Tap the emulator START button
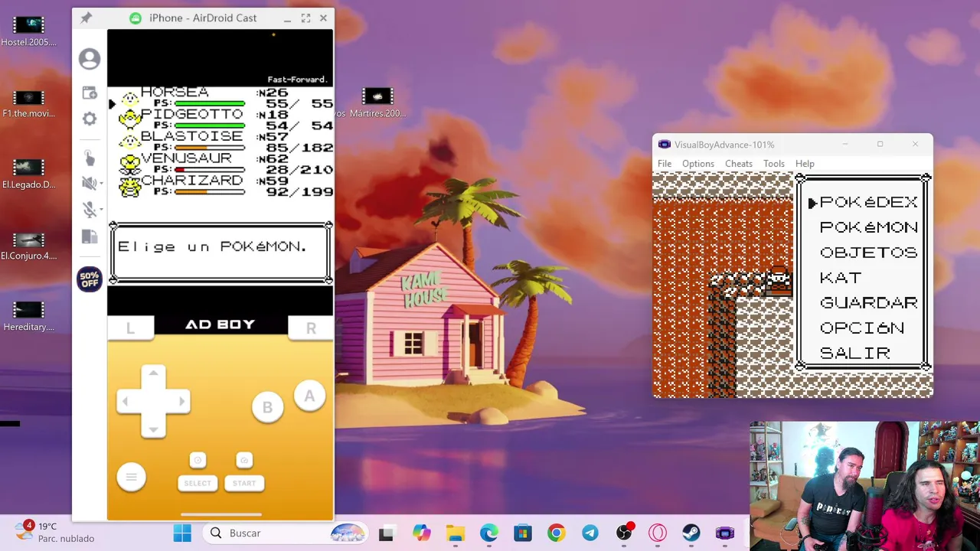The width and height of the screenshot is (980, 551). pyautogui.click(x=244, y=483)
